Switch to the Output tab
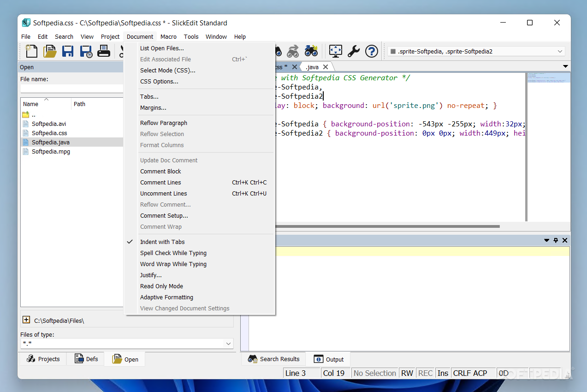 pyautogui.click(x=329, y=359)
